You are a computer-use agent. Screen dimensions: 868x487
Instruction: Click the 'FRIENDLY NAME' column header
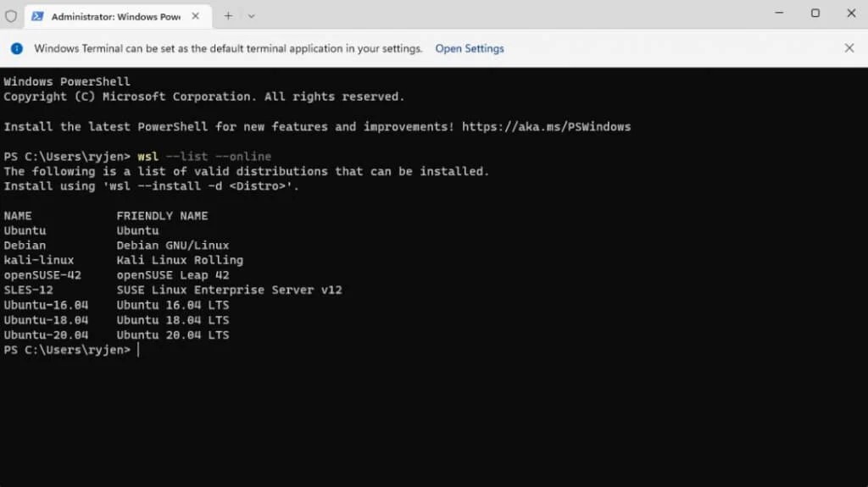[162, 216]
